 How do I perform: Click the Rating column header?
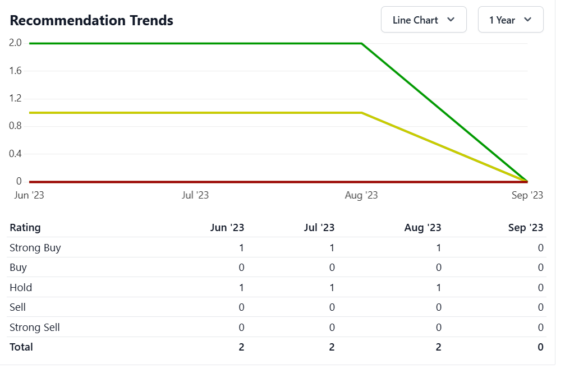[25, 228]
